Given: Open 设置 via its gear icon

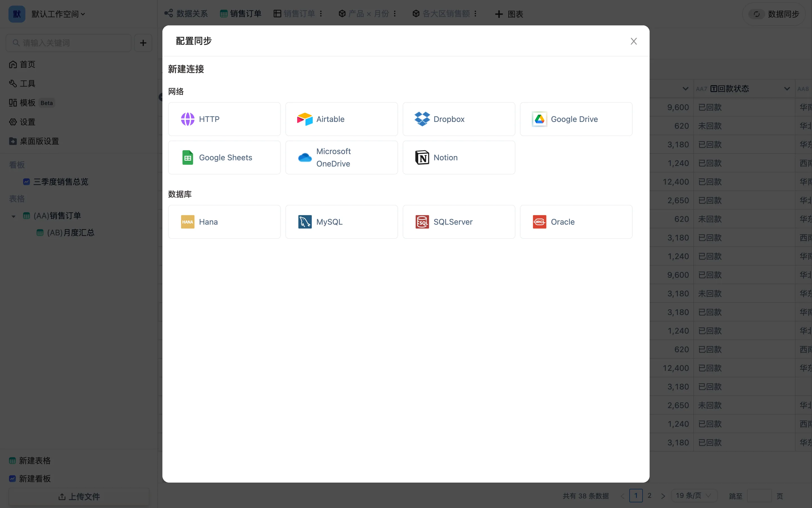Looking at the screenshot, I should 13,122.
